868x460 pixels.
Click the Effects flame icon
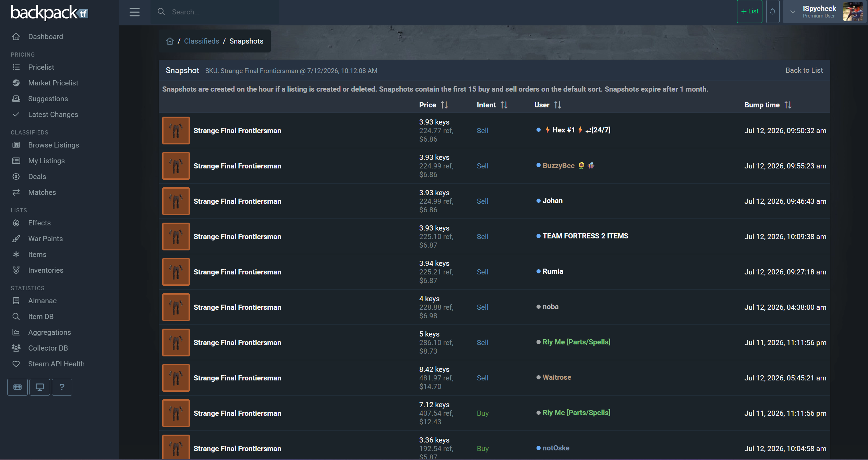point(16,223)
